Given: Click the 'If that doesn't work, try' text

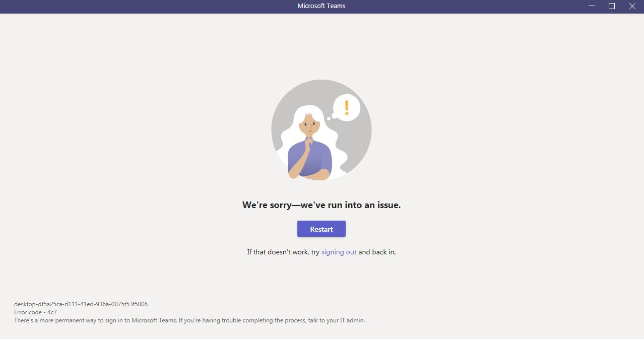Looking at the screenshot, I should [x=283, y=252].
